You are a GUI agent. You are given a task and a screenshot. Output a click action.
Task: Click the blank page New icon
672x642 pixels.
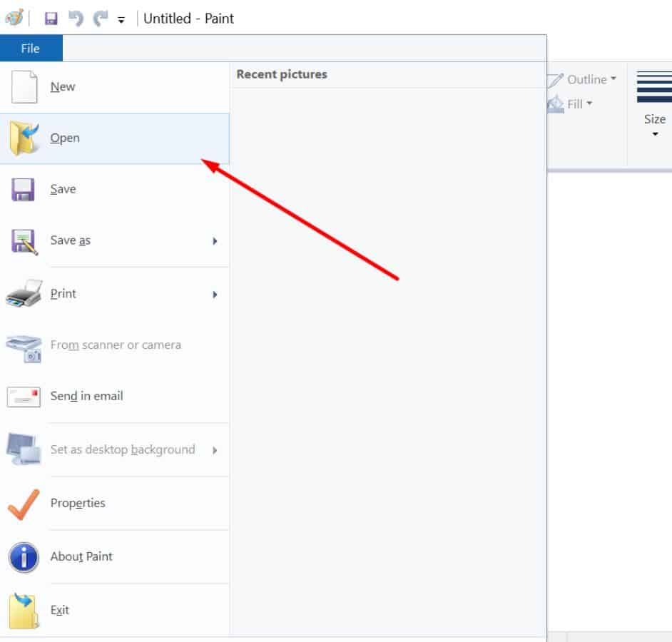24,87
